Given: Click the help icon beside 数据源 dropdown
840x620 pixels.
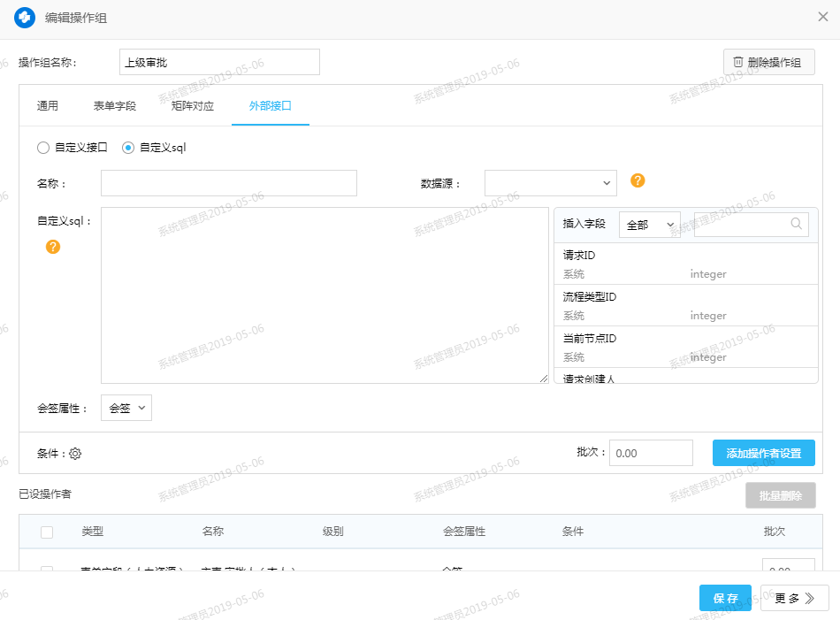Looking at the screenshot, I should click(638, 180).
